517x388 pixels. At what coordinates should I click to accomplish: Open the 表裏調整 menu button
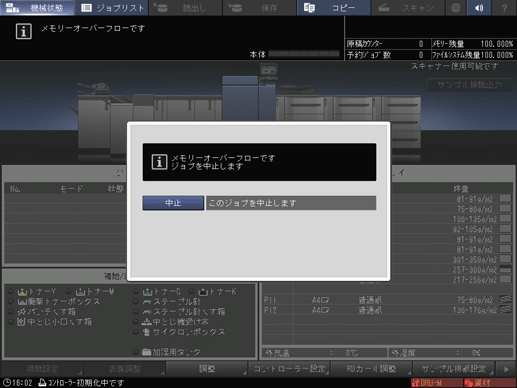125,369
